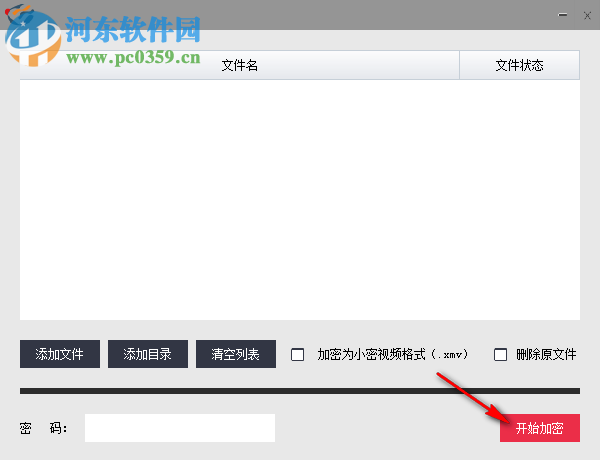Click the 添加文件 button

pyautogui.click(x=60, y=354)
